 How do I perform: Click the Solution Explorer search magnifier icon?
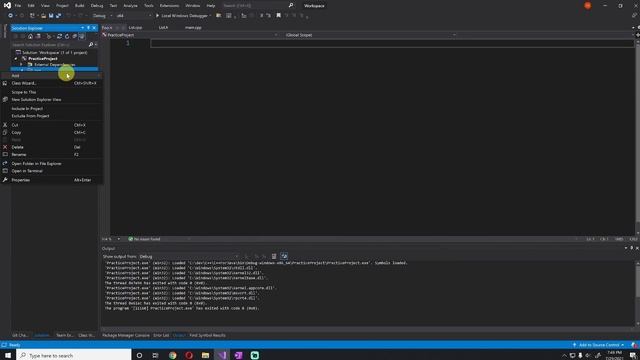pos(91,44)
